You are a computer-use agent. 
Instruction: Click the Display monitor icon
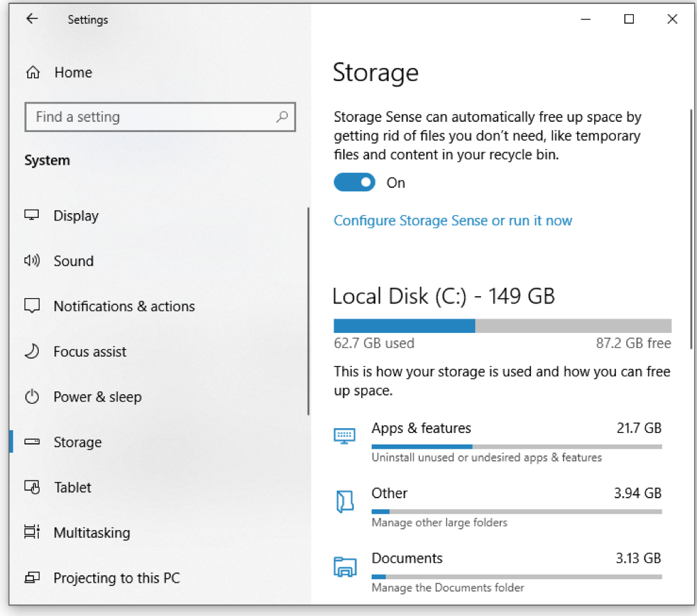tap(31, 215)
